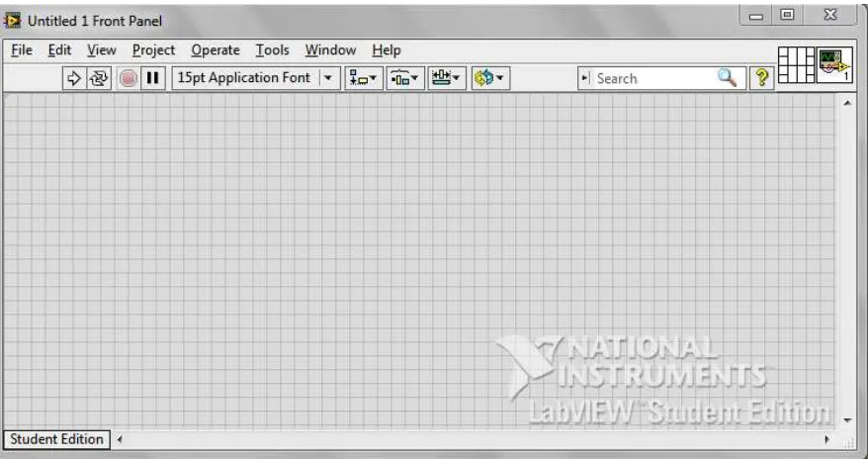This screenshot has height=459, width=868.
Task: Click the Run arrow button
Action: tap(73, 78)
